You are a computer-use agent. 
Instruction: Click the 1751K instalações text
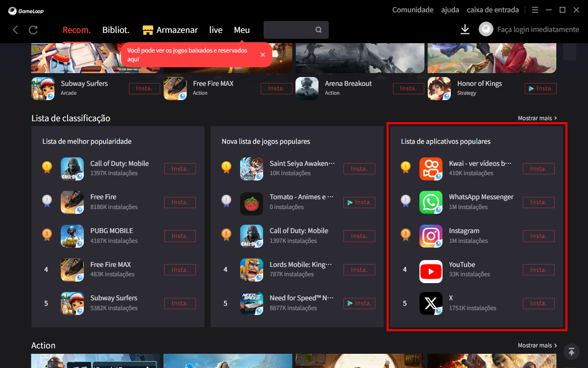(x=472, y=308)
